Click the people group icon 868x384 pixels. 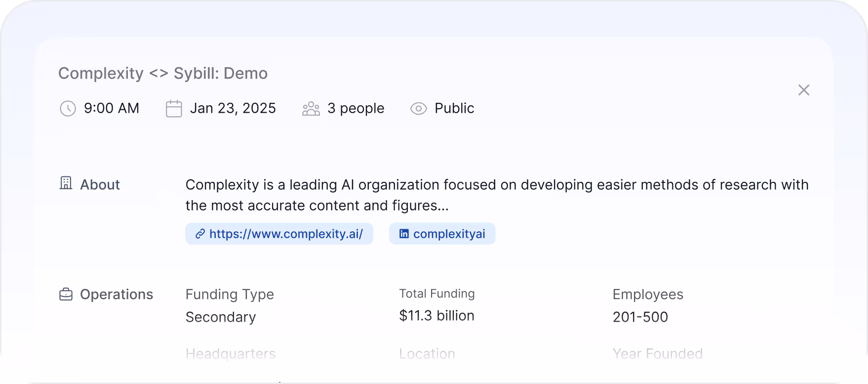(311, 108)
